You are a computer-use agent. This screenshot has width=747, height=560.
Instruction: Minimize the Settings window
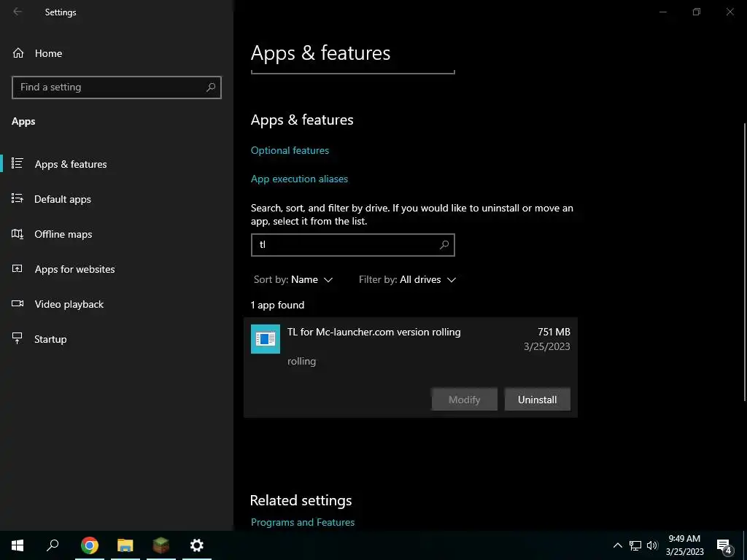pos(662,12)
